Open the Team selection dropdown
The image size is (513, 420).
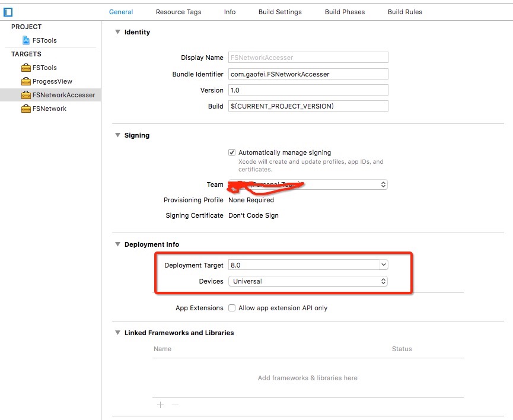coord(383,184)
